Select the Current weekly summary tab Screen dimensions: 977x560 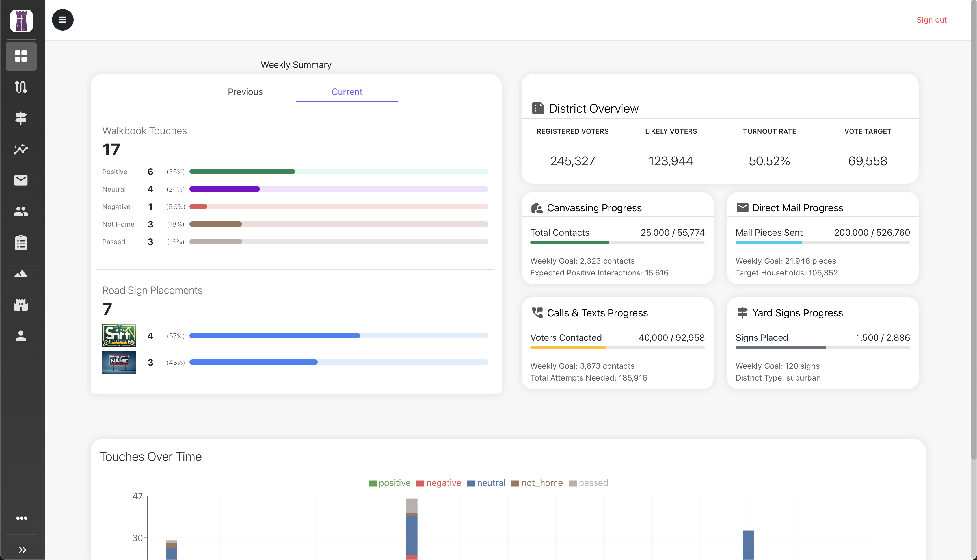coord(347,92)
